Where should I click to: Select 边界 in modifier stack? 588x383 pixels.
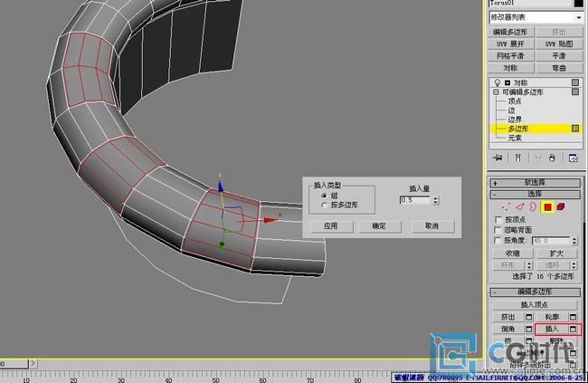tap(515, 120)
